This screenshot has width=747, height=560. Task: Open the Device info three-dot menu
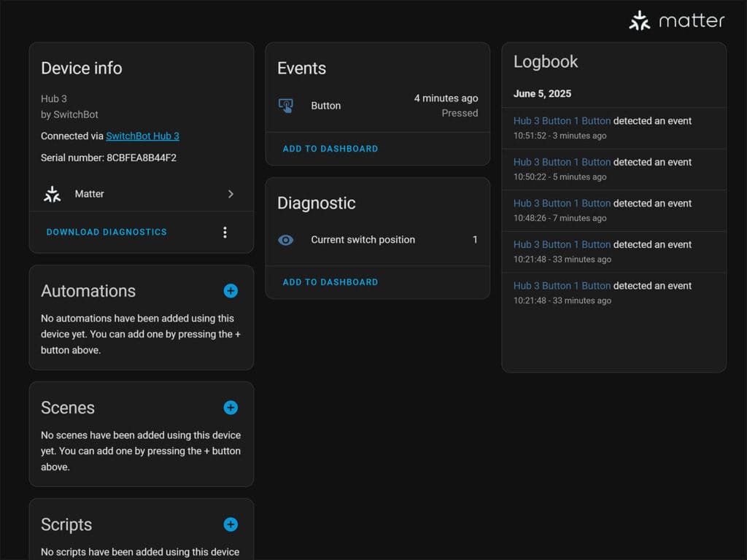pos(225,233)
